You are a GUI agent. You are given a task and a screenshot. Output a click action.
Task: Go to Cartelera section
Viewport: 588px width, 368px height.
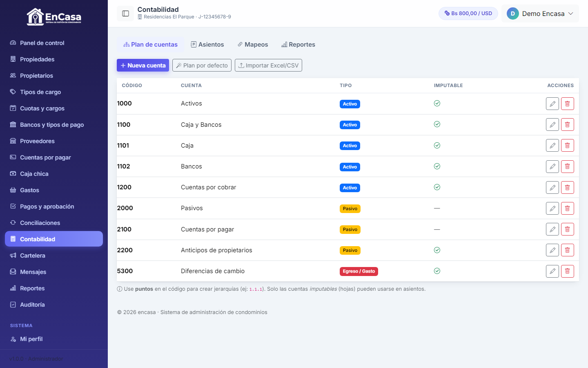[54, 256]
